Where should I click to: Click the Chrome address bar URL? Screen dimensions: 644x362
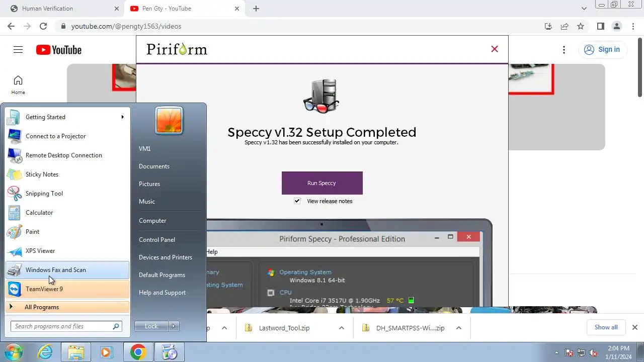click(126, 26)
